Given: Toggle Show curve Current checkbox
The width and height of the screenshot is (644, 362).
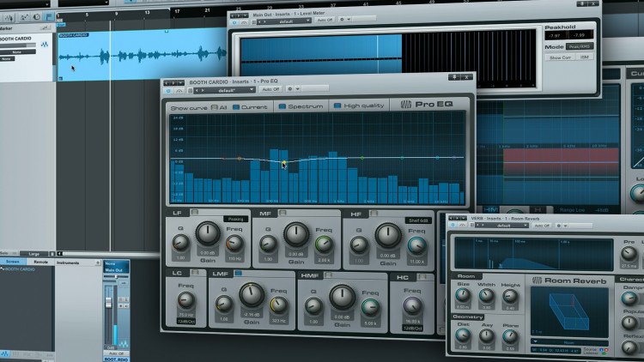Looking at the screenshot, I should [x=236, y=106].
